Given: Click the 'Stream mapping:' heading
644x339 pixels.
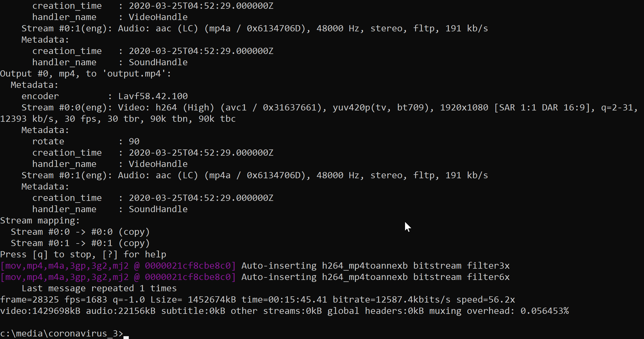Looking at the screenshot, I should pyautogui.click(x=40, y=221).
